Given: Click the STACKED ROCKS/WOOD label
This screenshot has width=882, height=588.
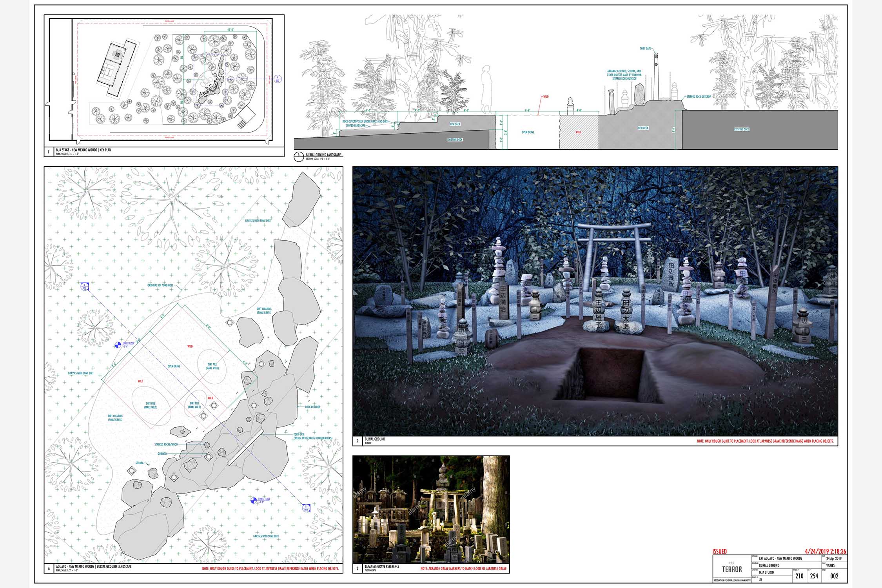Looking at the screenshot, I should (166, 445).
